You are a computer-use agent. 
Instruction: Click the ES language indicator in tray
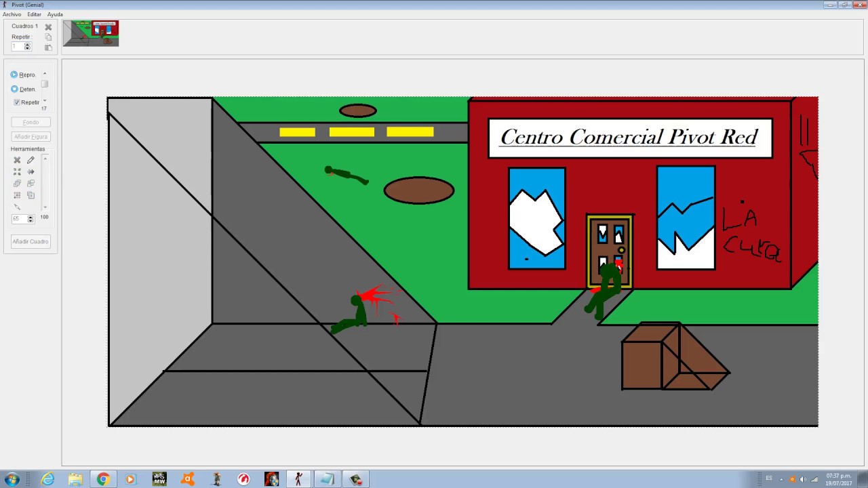click(769, 478)
